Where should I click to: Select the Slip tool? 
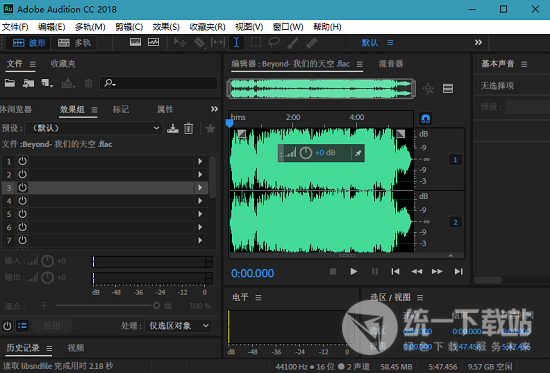pyautogui.click(x=218, y=43)
